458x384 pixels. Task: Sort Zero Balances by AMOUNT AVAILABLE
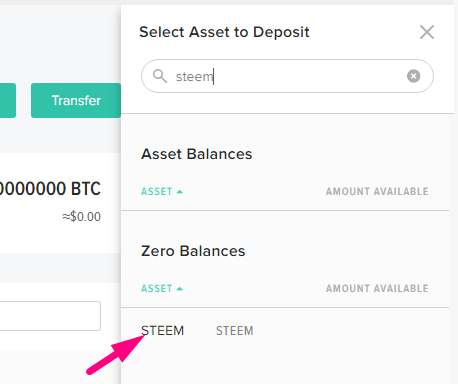[377, 288]
